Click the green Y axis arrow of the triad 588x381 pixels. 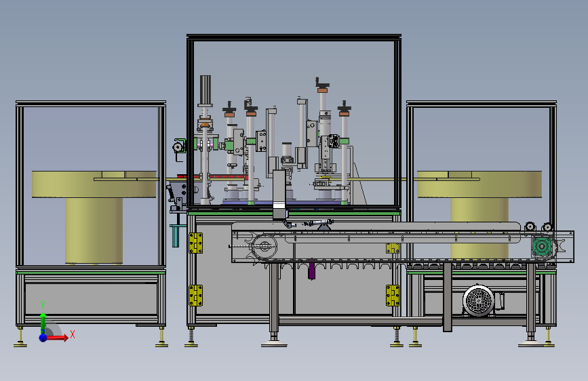(43, 323)
